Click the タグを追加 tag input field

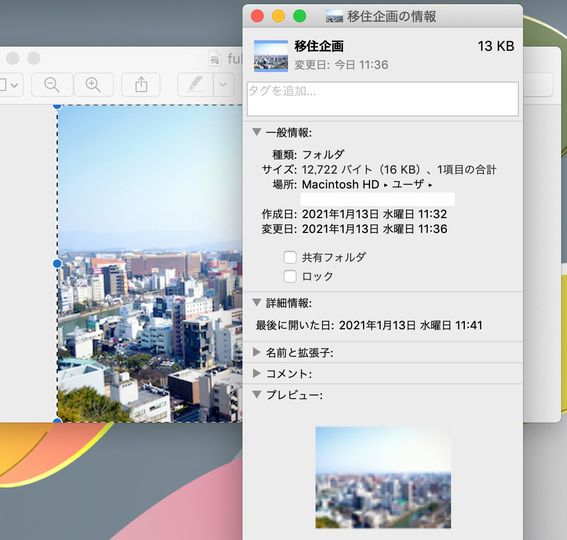coord(383,99)
